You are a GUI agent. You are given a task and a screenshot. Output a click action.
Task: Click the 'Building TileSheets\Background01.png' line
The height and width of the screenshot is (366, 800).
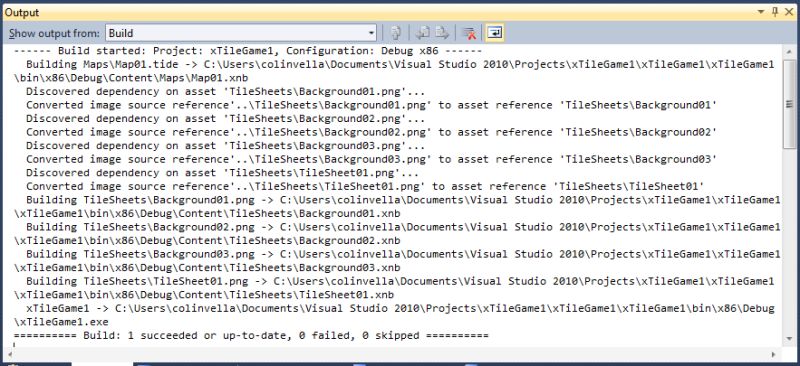click(404, 200)
